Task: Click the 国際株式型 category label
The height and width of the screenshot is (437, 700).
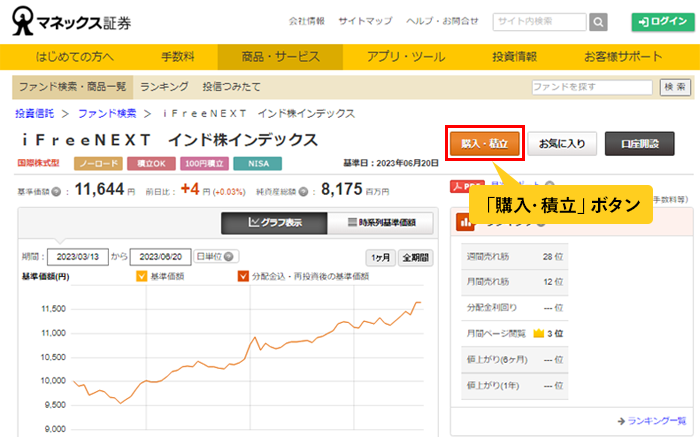Action: point(38,163)
